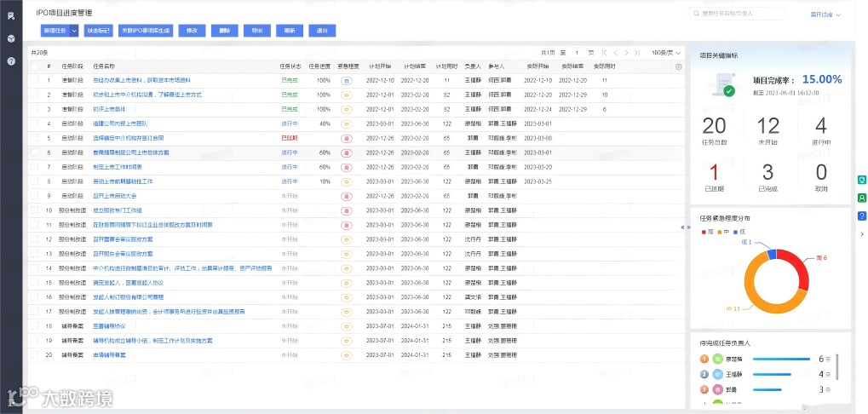The height and width of the screenshot is (414, 868).
Task: Click the 状态标记 button
Action: 99,31
